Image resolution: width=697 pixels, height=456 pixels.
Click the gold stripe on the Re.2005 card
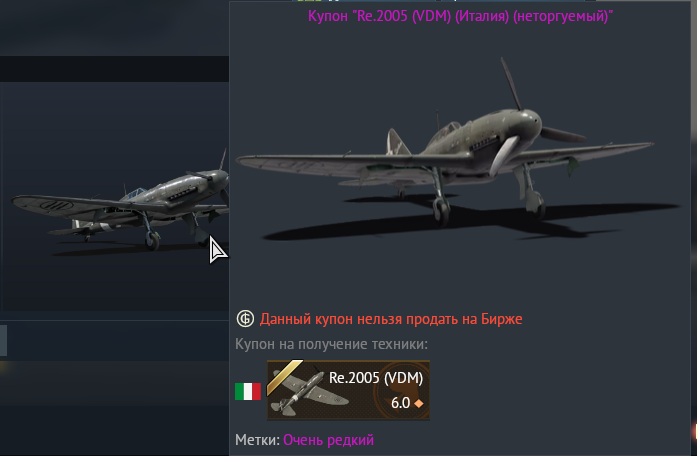pos(284,377)
